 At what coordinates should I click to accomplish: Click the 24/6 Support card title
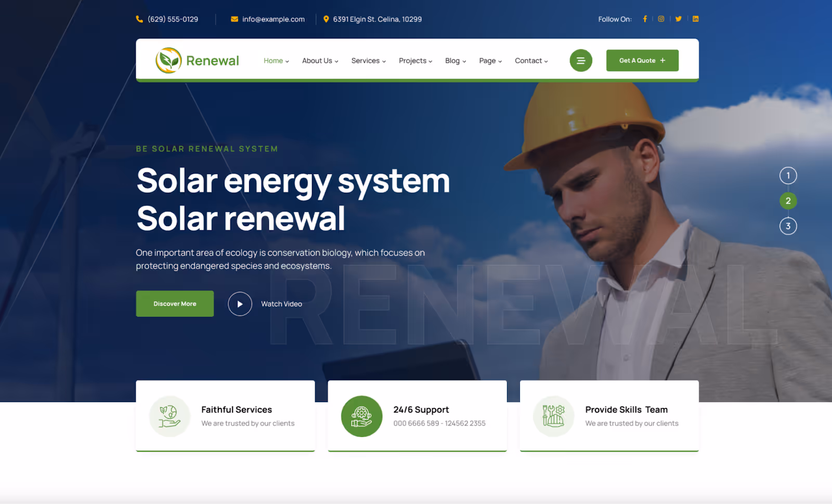tap(421, 409)
